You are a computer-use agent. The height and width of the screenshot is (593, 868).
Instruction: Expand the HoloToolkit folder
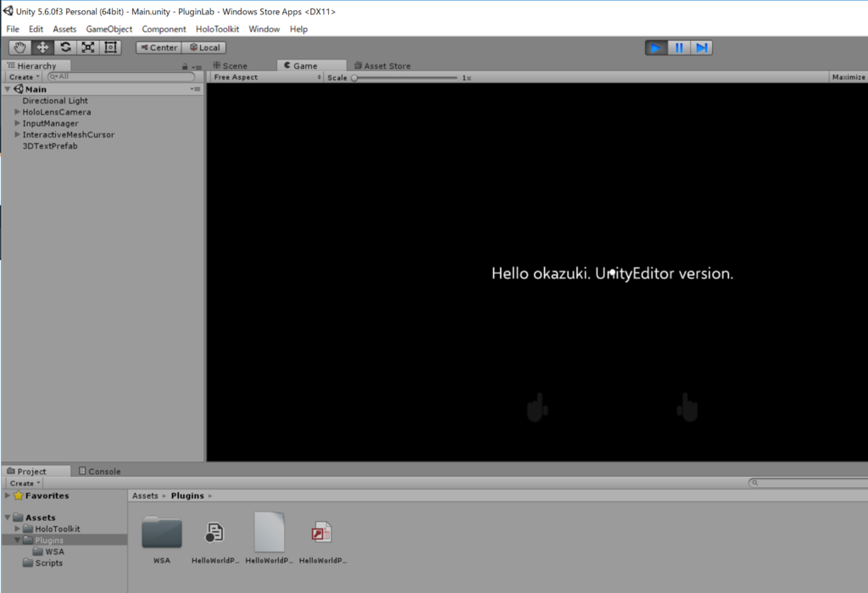pos(17,529)
